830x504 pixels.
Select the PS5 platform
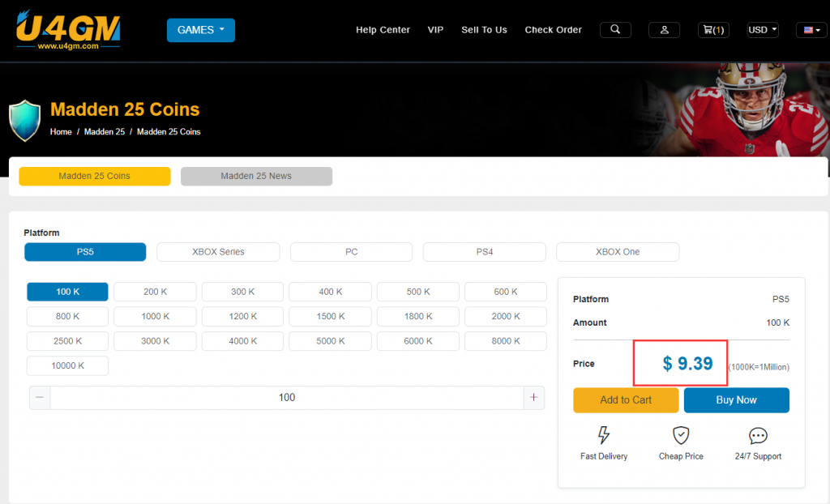click(85, 252)
